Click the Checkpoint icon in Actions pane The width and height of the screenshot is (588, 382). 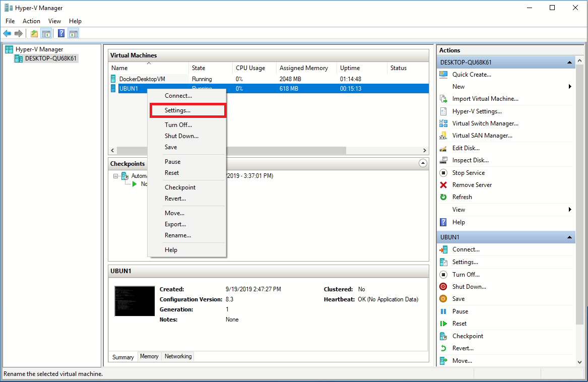[443, 336]
